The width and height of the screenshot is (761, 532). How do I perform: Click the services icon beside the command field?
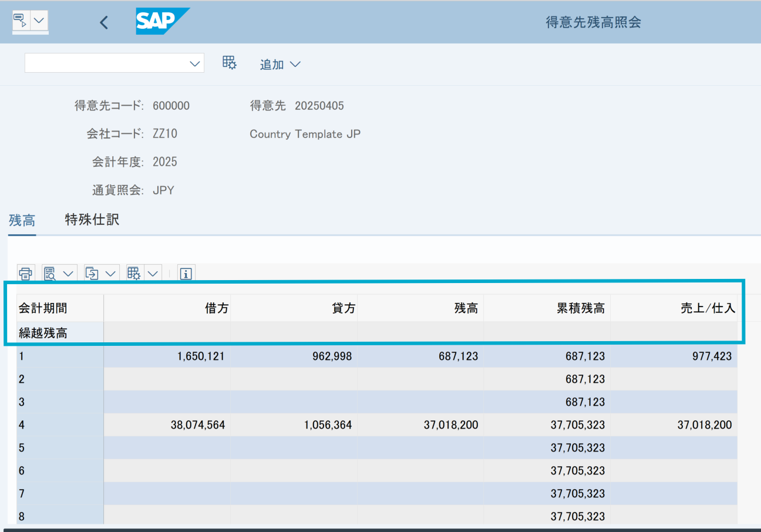click(229, 62)
